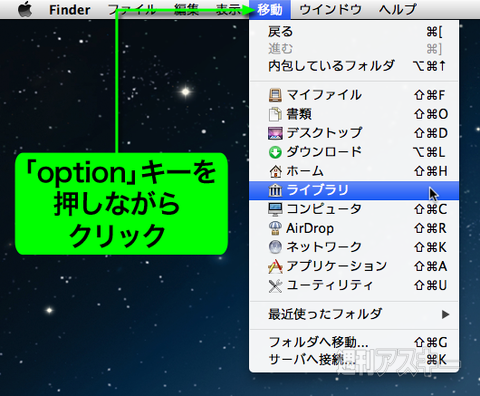Open the ヘルプ menu
Viewport: 480px width, 396px height.
pyautogui.click(x=397, y=10)
